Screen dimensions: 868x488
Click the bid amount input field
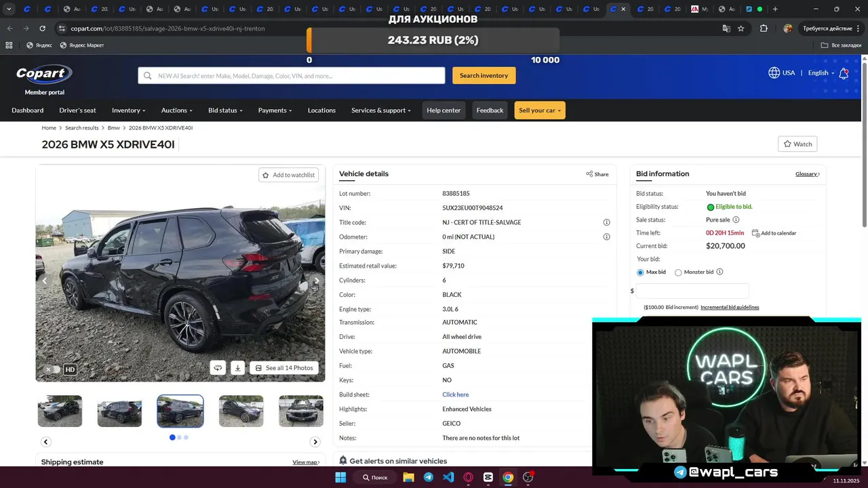[x=692, y=291]
